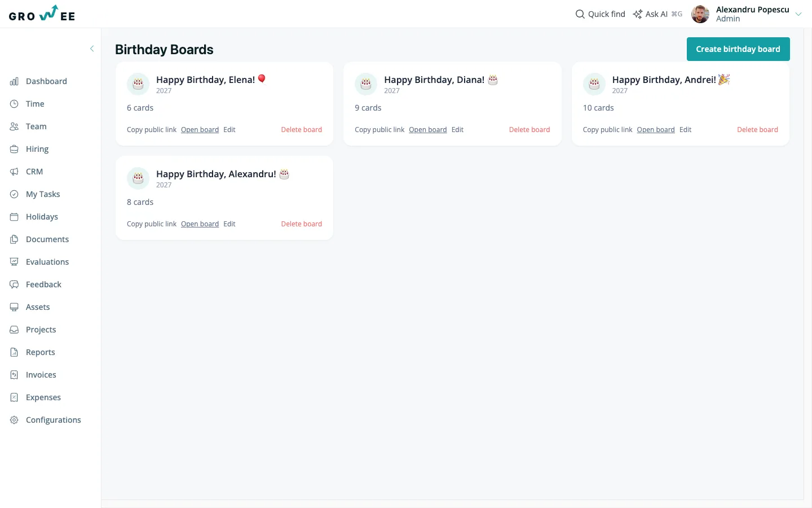This screenshot has width=812, height=508.
Task: Open board for Andrei's birthday
Action: pyautogui.click(x=656, y=130)
